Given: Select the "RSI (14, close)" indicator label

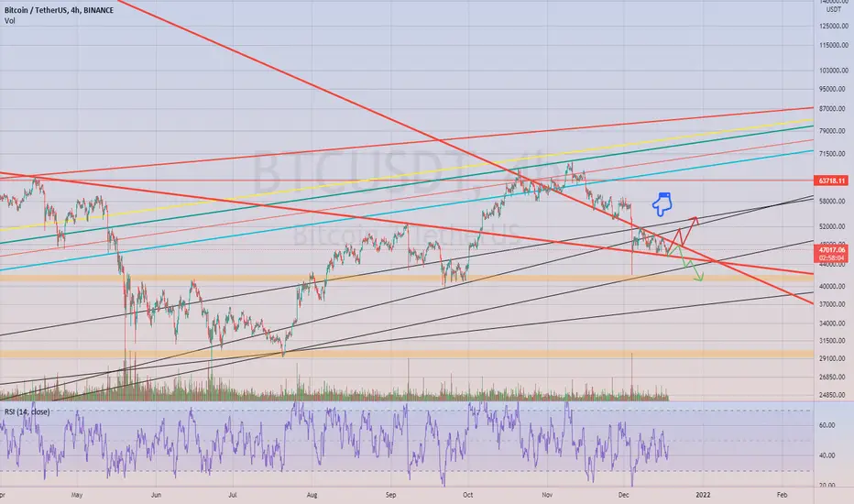Looking at the screenshot, I should coord(27,412).
